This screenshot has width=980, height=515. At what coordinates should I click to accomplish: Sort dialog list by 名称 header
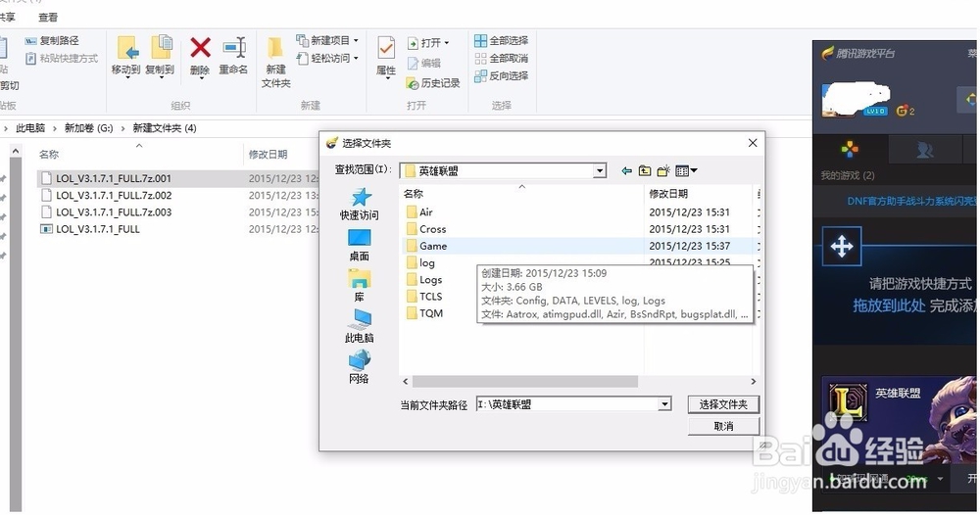[414, 194]
